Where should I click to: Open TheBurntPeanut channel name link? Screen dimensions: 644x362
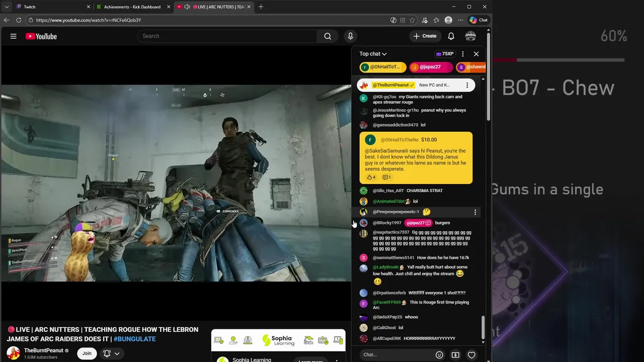[x=44, y=350]
